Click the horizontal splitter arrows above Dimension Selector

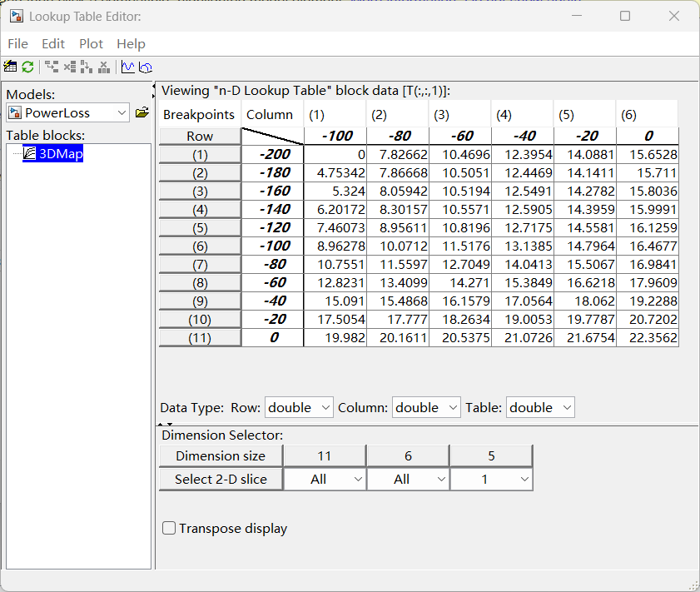[165, 424]
